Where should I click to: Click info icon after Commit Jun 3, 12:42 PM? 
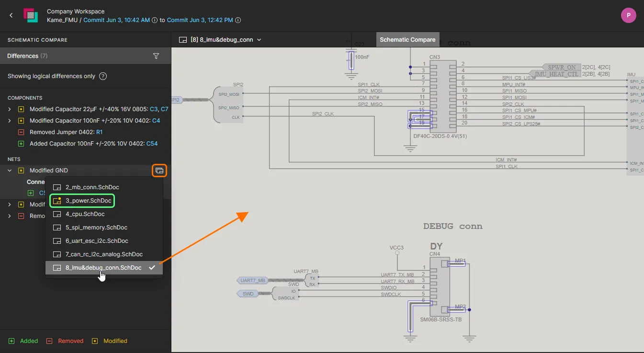tap(238, 20)
